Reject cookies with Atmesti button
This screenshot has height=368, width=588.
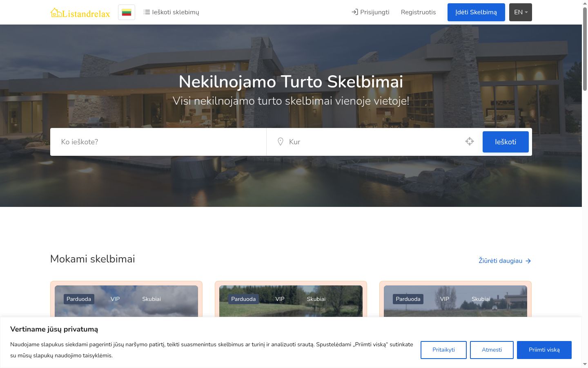tap(492, 350)
